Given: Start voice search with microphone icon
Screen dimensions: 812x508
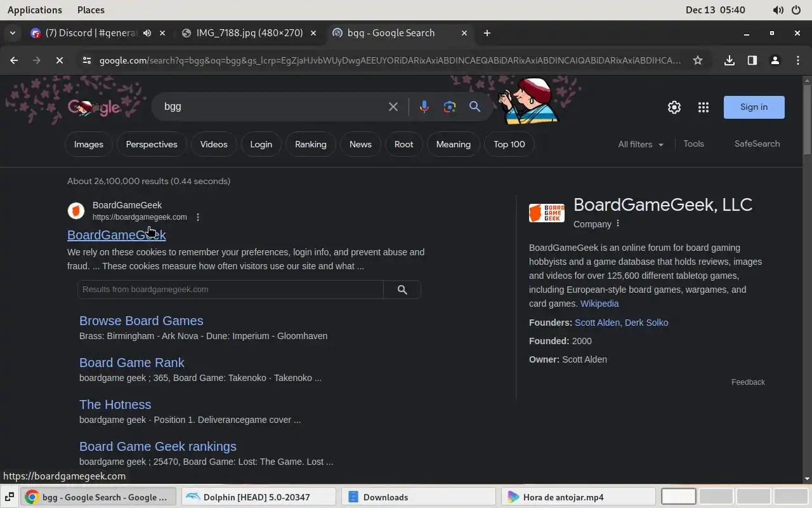Looking at the screenshot, I should point(424,107).
